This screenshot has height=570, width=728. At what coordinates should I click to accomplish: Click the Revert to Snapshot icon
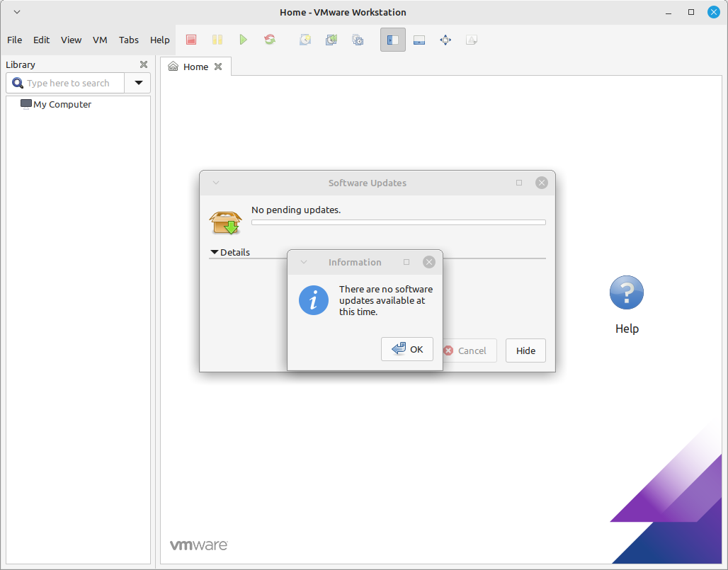coord(331,40)
